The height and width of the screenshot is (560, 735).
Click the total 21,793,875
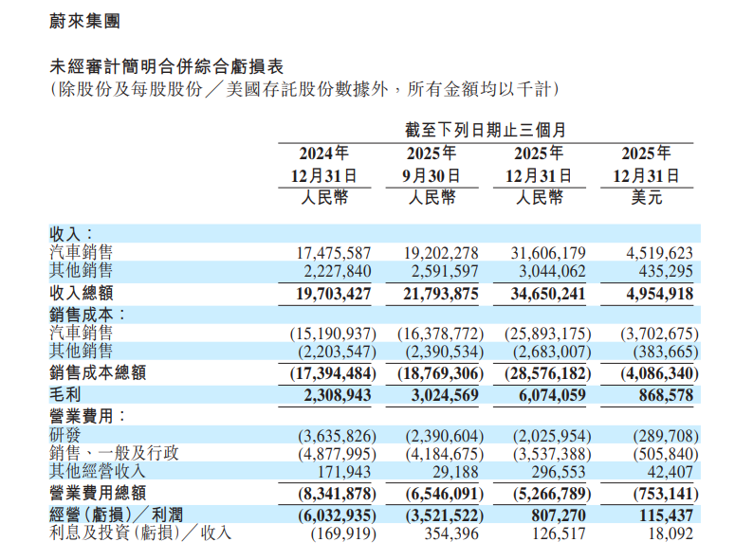[x=441, y=294]
